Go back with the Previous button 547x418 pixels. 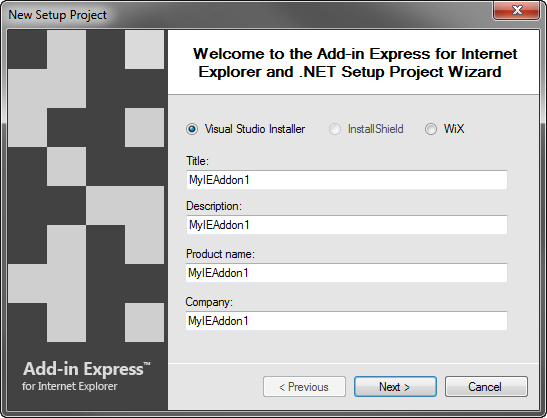304,387
